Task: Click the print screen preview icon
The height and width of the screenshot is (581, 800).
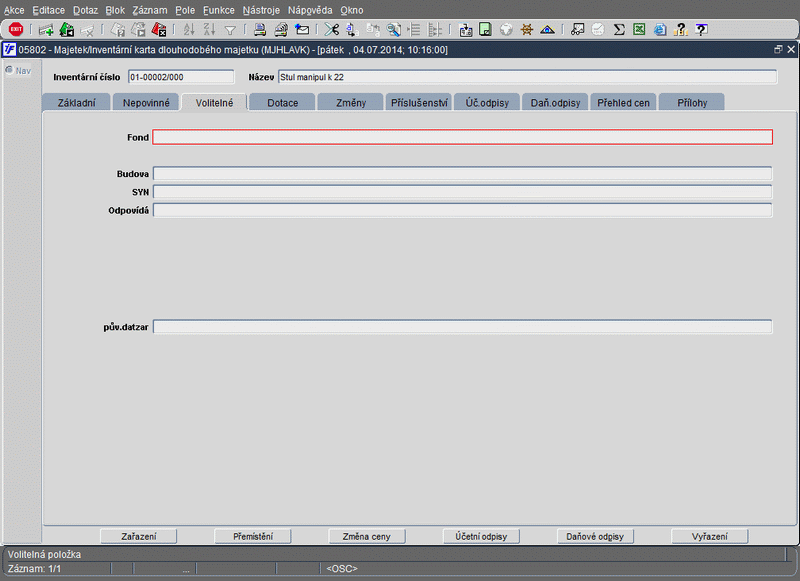Action: coord(281,30)
